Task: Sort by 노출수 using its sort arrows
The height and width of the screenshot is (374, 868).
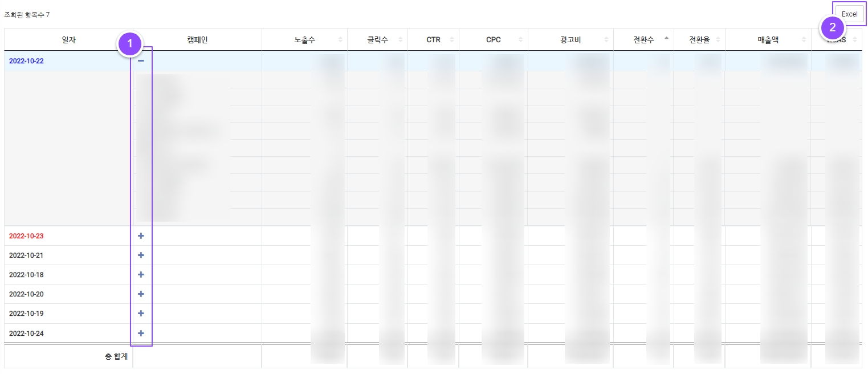Action: tap(341, 40)
